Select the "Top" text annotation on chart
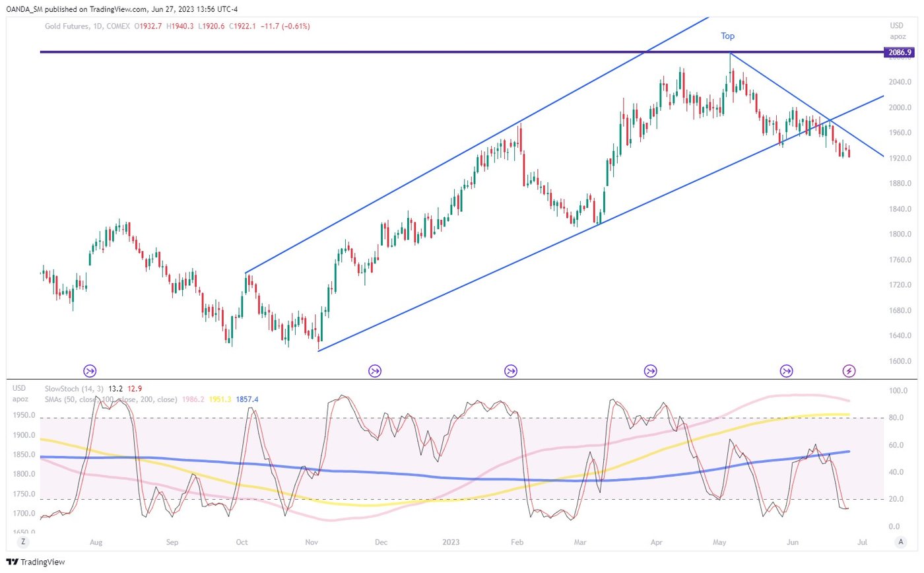 click(727, 36)
